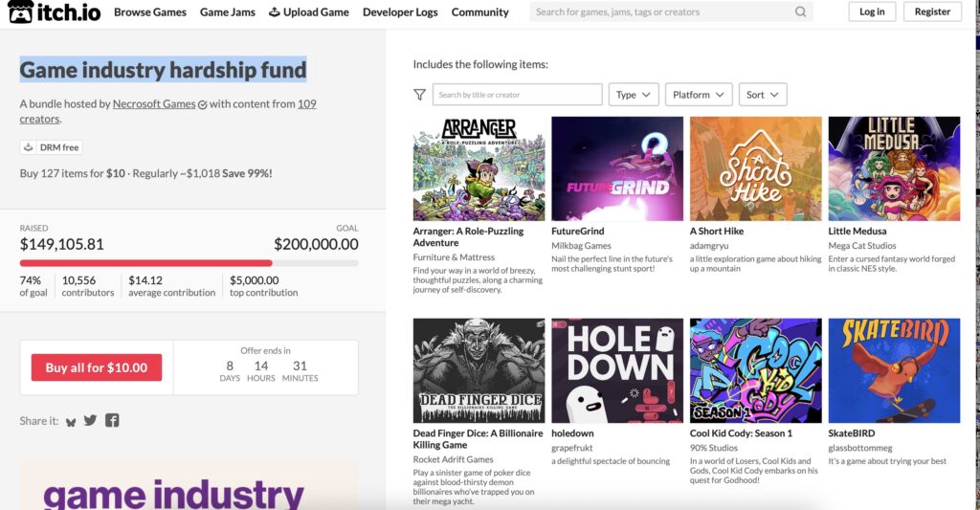980x510 pixels.
Task: Open creator adamgryu
Action: [709, 246]
